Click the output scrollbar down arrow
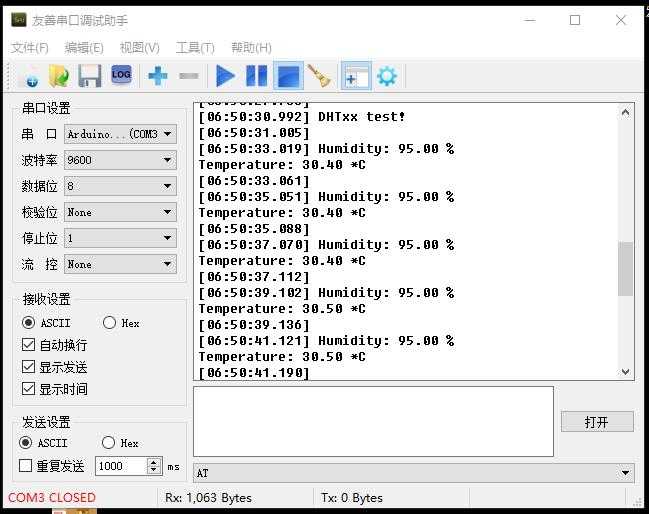 click(x=625, y=372)
